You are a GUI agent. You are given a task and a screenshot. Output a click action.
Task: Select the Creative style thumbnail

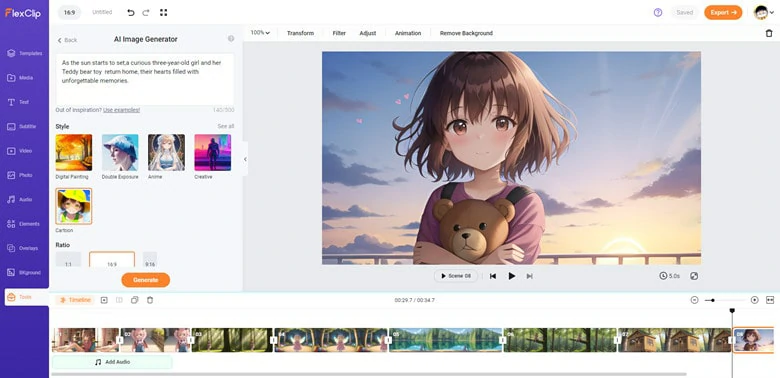point(212,153)
